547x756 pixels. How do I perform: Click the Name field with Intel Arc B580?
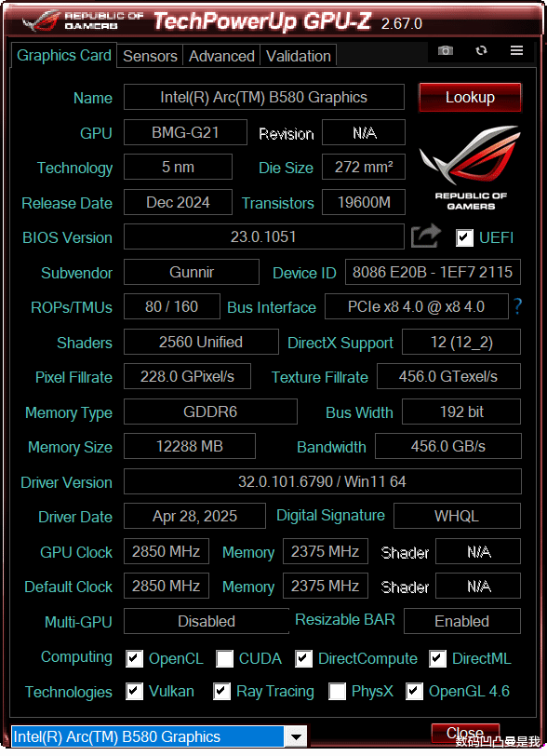[x=263, y=98]
